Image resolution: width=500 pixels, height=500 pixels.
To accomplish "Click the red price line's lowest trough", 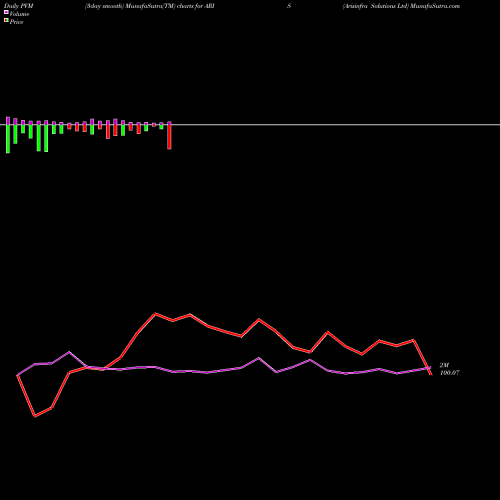I will pyautogui.click(x=35, y=416).
